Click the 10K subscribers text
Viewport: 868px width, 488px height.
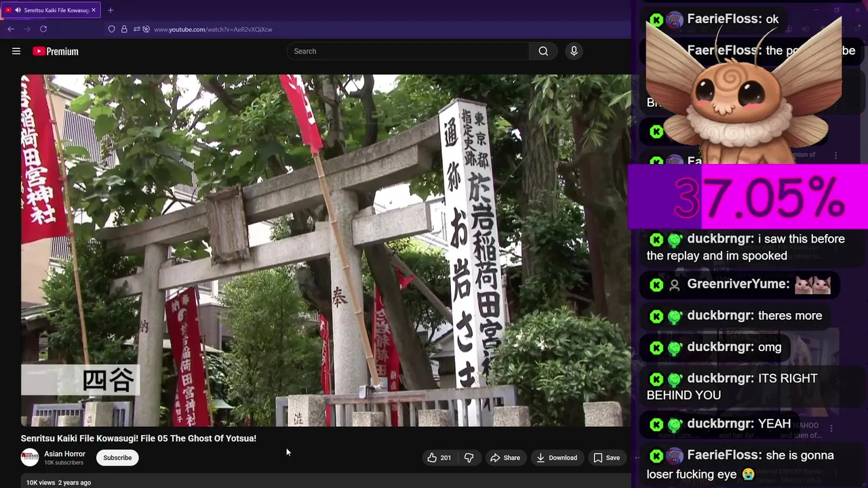[64, 463]
